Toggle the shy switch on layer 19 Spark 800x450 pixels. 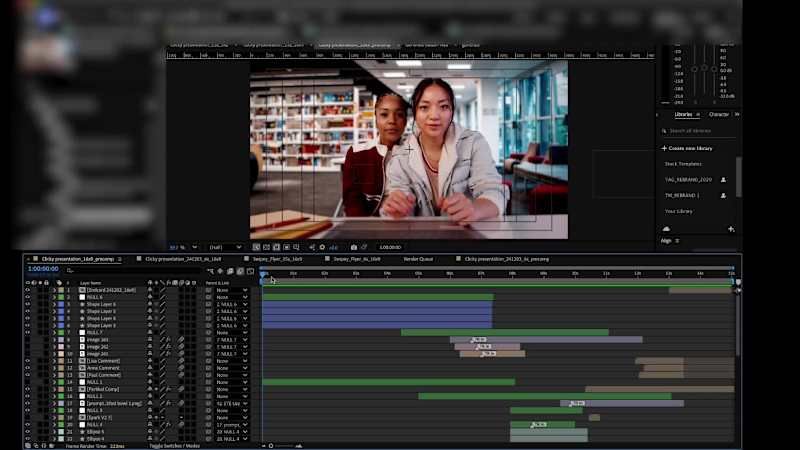coord(150,417)
